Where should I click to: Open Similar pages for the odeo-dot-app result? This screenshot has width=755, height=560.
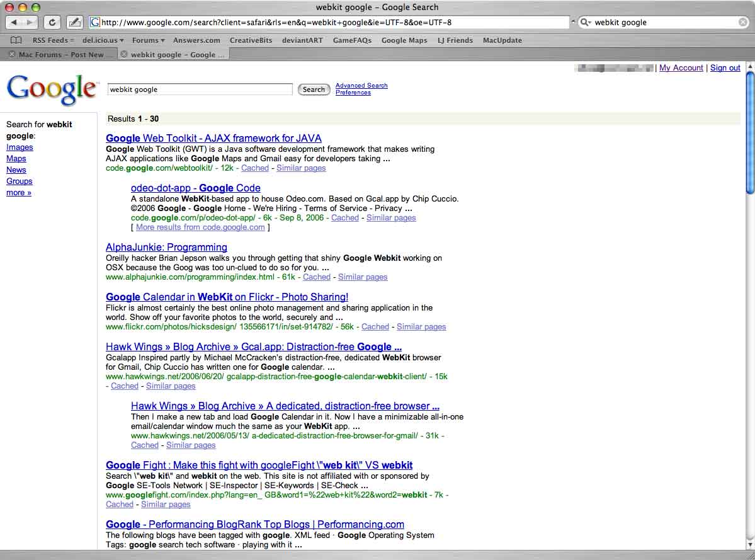coord(391,218)
